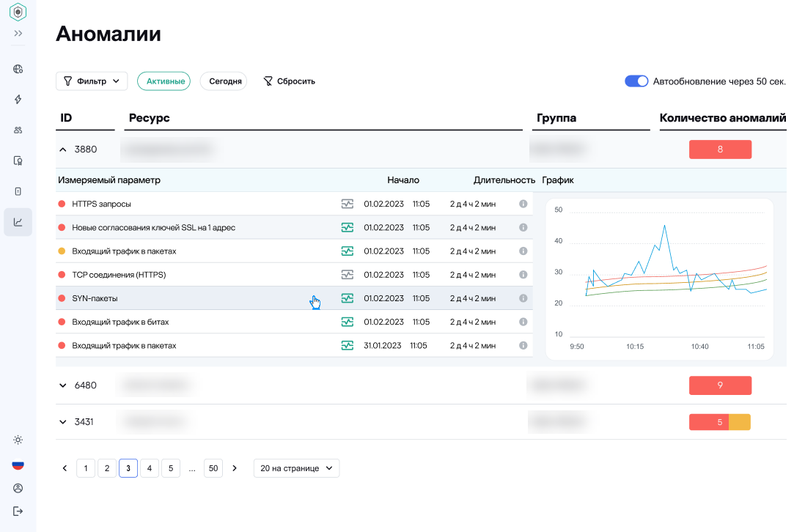This screenshot has width=805, height=532.
Task: Open the certificate document section in sidebar
Action: (18, 161)
